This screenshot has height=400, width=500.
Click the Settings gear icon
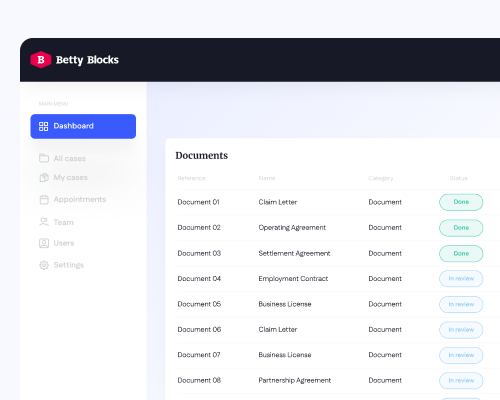tap(44, 265)
